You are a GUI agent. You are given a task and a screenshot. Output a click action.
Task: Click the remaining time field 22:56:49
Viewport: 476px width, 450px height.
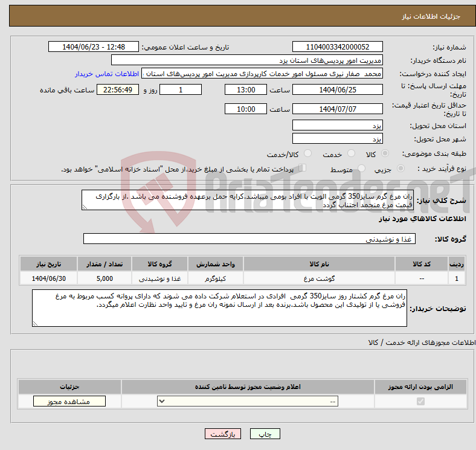pos(118,89)
